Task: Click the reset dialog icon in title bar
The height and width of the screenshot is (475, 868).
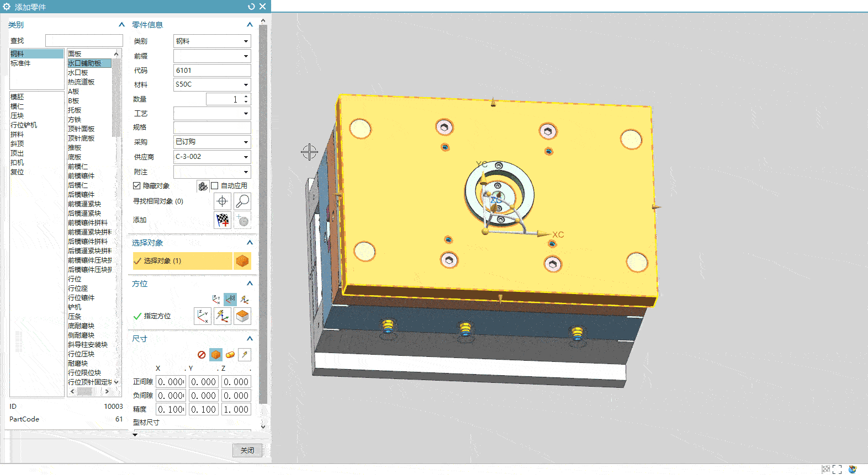Action: (251, 7)
